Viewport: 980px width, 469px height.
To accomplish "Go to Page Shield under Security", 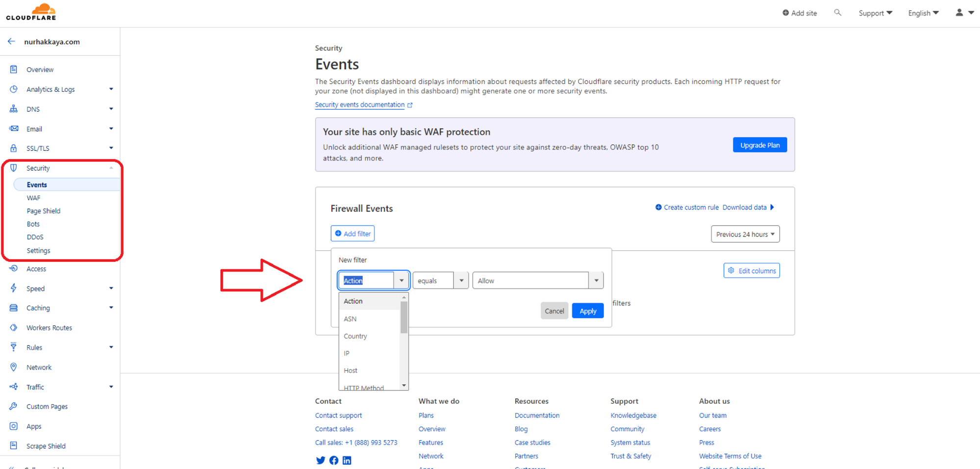I will (x=44, y=211).
